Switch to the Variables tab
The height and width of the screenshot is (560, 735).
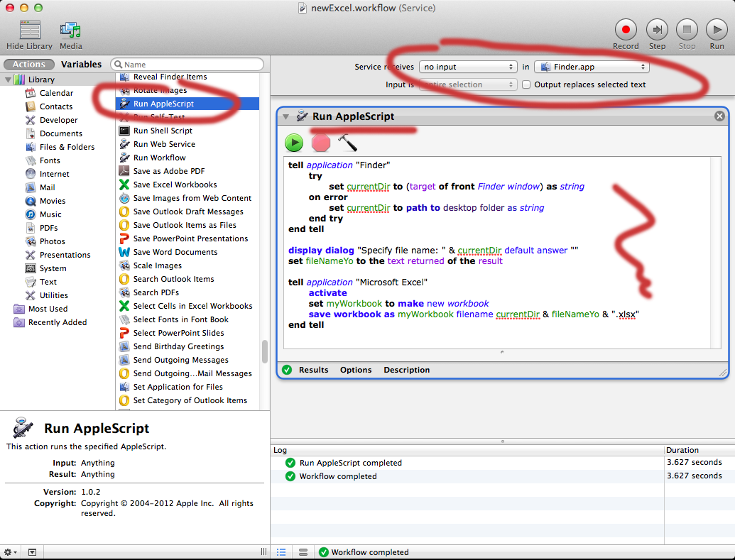tap(81, 64)
